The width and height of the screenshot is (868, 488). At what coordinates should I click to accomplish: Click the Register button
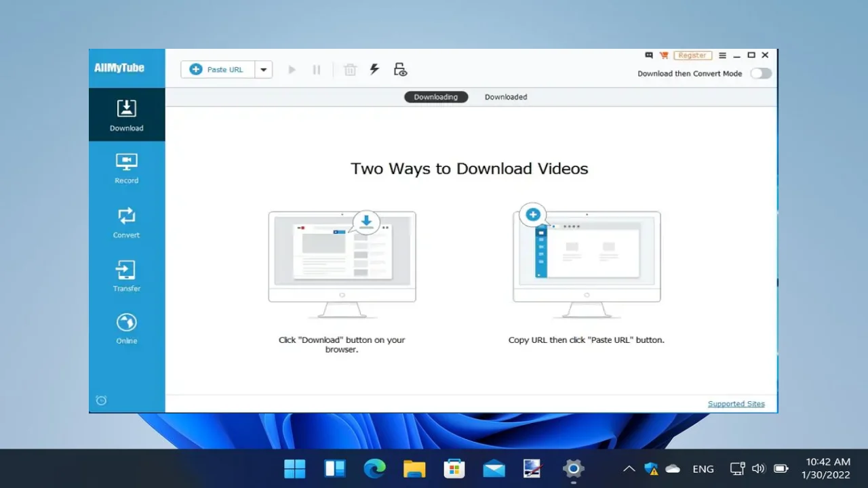[x=692, y=56]
